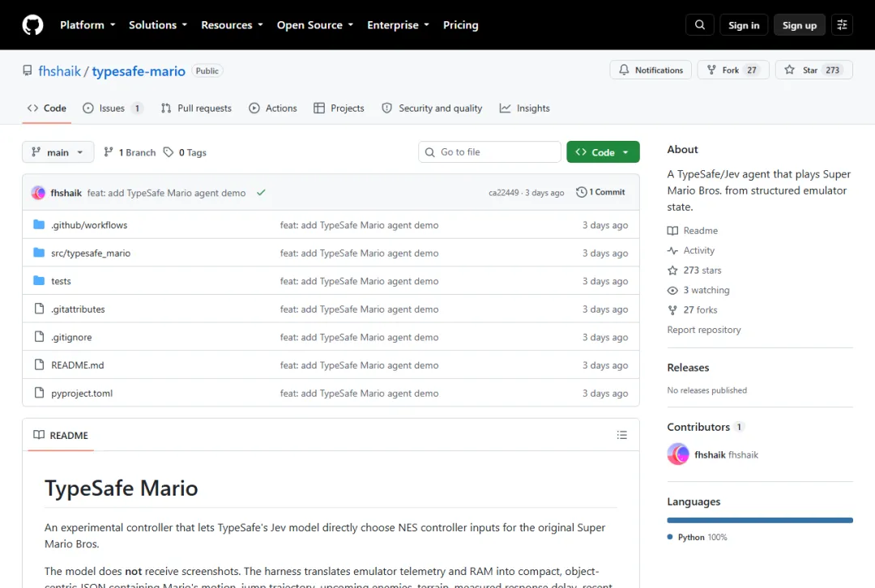Select the README tab heading
The image size is (875, 588).
[x=61, y=435]
